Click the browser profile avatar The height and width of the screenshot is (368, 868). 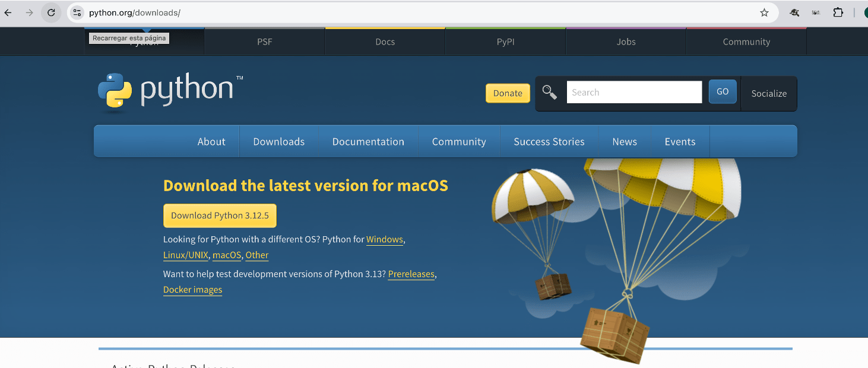[x=866, y=12]
